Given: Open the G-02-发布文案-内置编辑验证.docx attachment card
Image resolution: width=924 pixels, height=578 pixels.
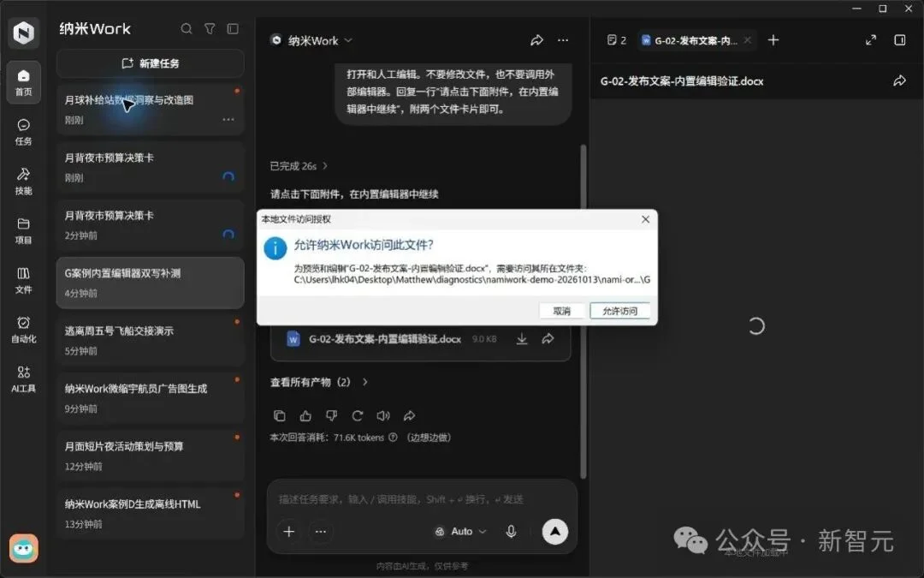Looking at the screenshot, I should (420, 340).
